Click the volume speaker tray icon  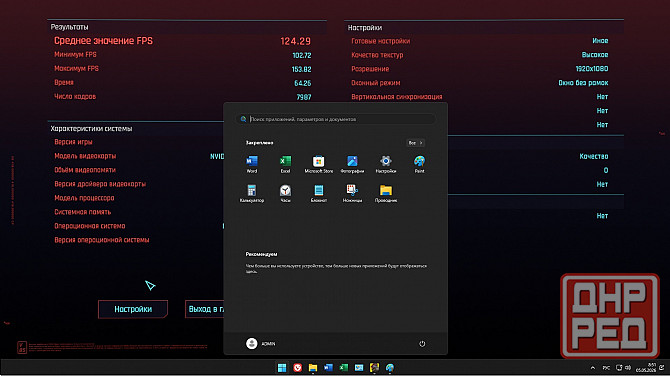(x=628, y=367)
